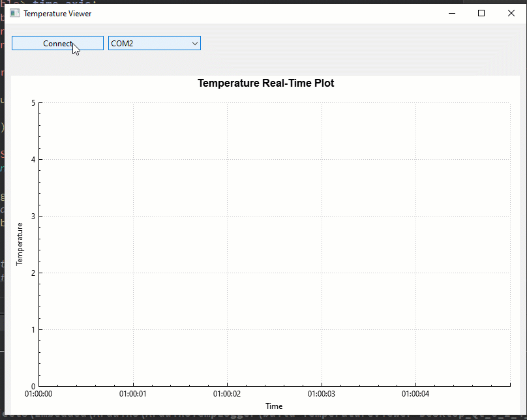The image size is (527, 420).
Task: Click the Temperature Viewer app icon
Action: coord(14,13)
